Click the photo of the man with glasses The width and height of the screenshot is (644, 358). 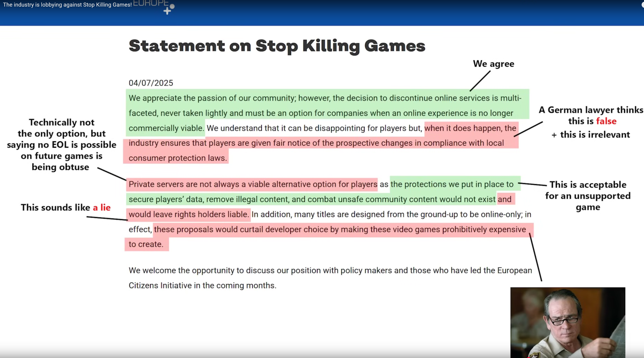(x=568, y=323)
